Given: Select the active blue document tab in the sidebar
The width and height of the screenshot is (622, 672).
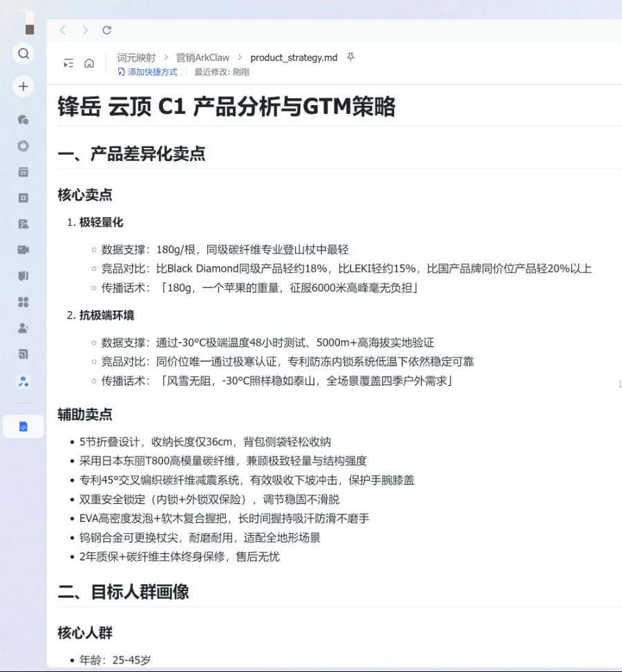Looking at the screenshot, I should coord(23,427).
